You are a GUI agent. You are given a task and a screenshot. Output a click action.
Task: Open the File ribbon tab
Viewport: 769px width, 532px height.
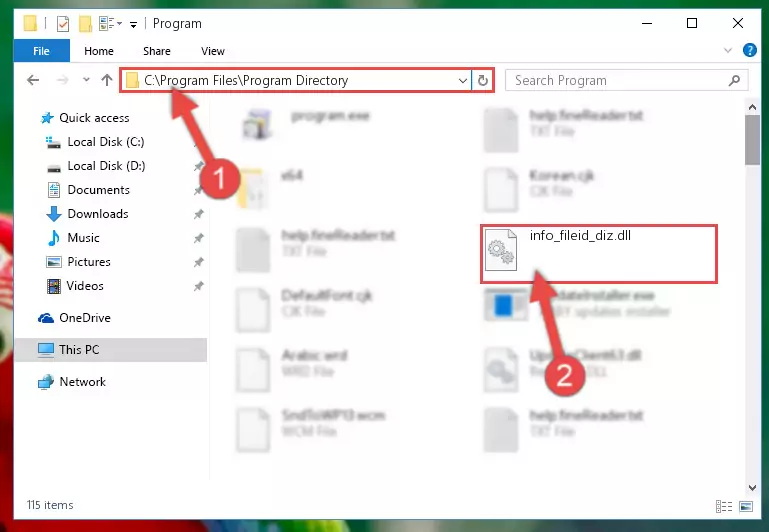(x=42, y=51)
